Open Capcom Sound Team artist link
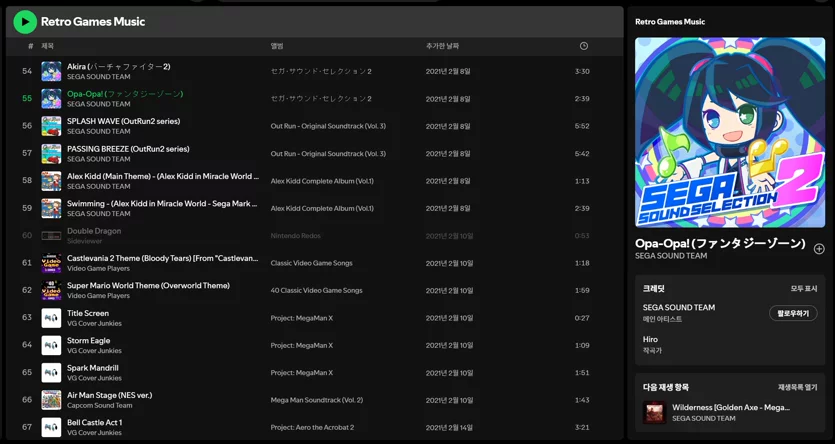The image size is (835, 444). (x=100, y=405)
